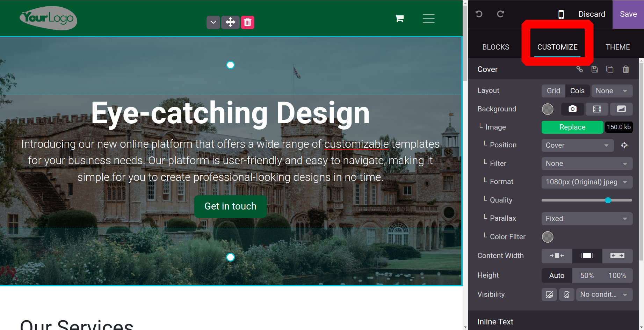Switch to the BLOCKS tab
The height and width of the screenshot is (330, 644).
click(495, 47)
